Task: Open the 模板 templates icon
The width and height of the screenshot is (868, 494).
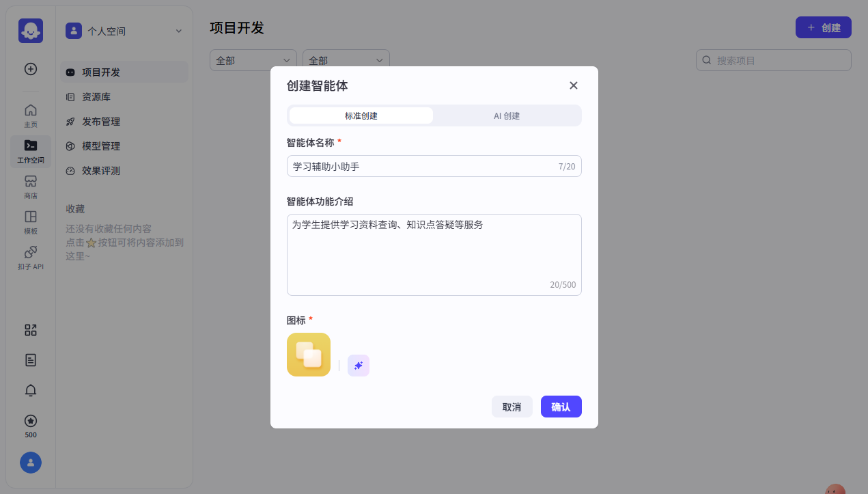Action: [30, 221]
